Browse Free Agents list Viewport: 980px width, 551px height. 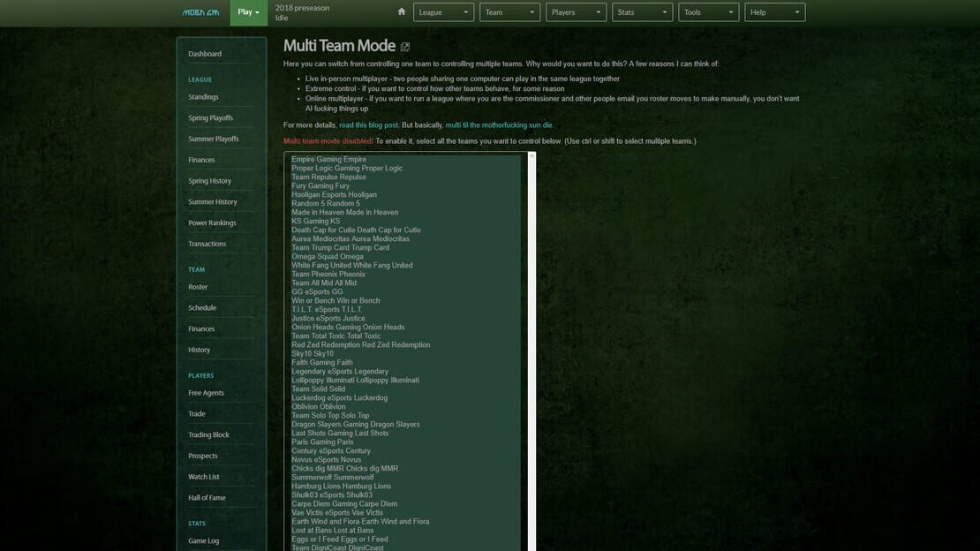point(206,393)
